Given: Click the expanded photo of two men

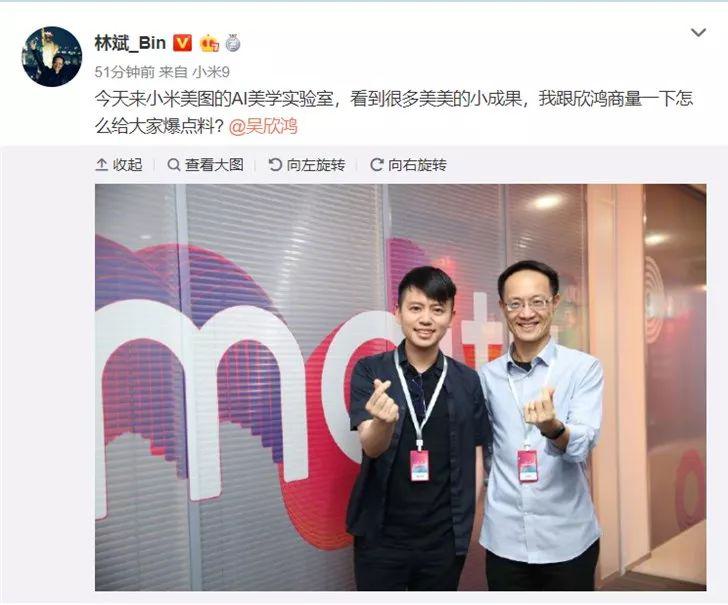Looking at the screenshot, I should pyautogui.click(x=401, y=387).
